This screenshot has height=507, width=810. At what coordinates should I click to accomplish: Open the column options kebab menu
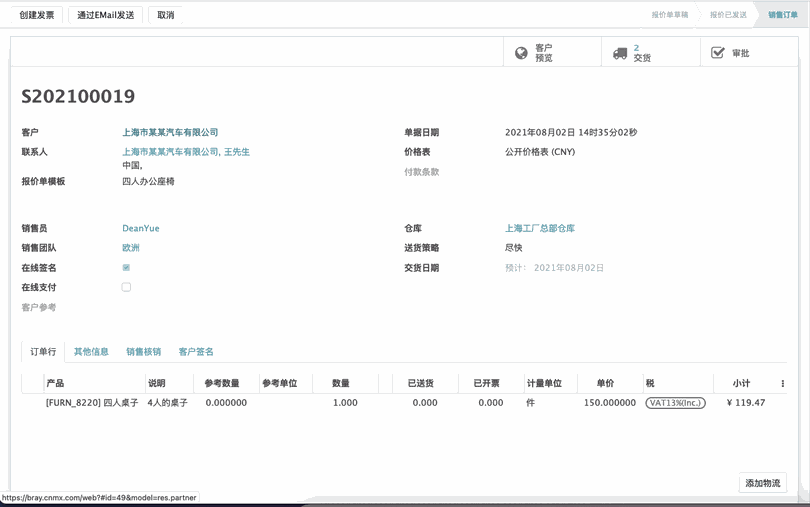[783, 383]
